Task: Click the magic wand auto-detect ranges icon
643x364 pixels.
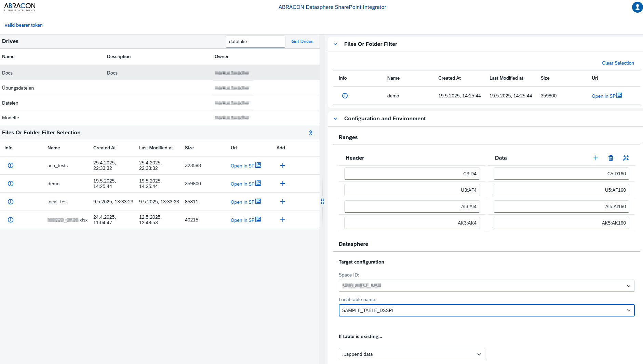Action: pyautogui.click(x=626, y=158)
